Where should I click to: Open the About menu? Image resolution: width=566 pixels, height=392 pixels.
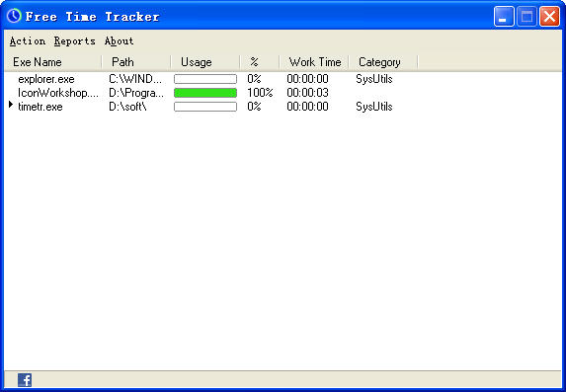coord(120,41)
